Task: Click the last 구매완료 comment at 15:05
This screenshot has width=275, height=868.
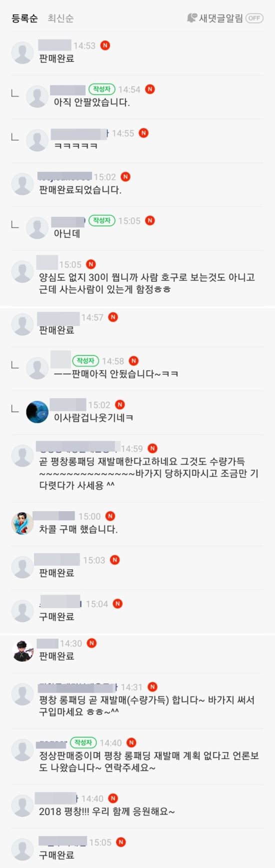Action: pos(56,855)
